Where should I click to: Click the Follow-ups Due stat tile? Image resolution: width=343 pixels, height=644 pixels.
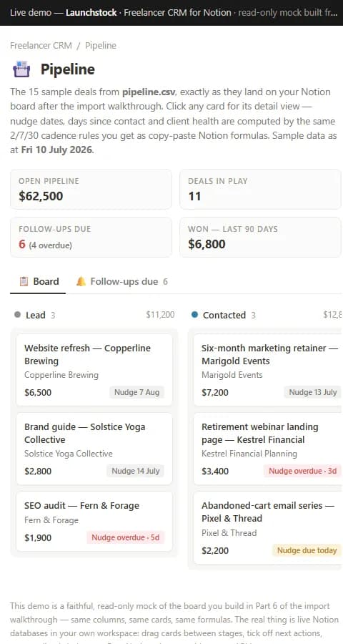tap(91, 237)
